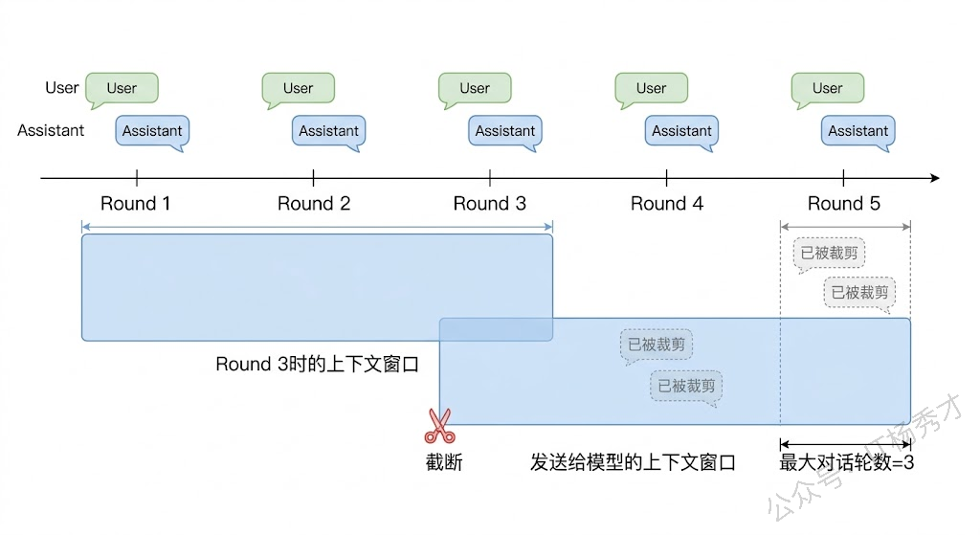Click the blue Assistant bubble above Round 5
980x535 pixels.
[x=857, y=130]
